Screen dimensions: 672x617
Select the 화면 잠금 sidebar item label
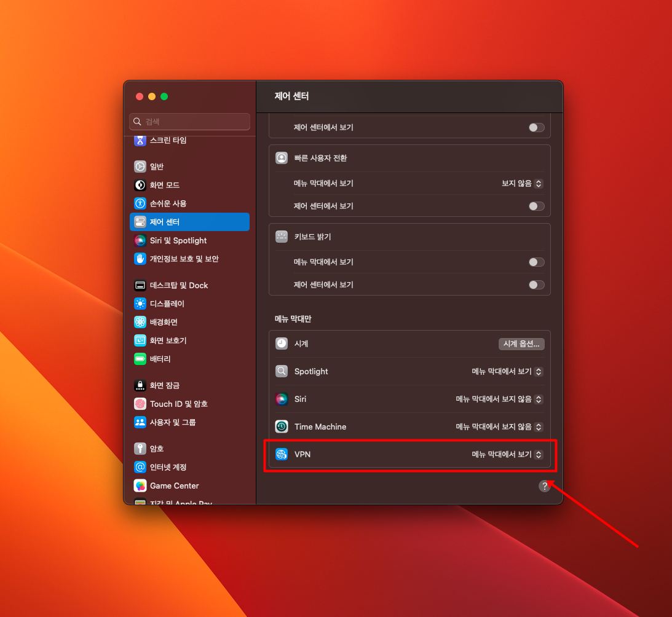pyautogui.click(x=165, y=386)
